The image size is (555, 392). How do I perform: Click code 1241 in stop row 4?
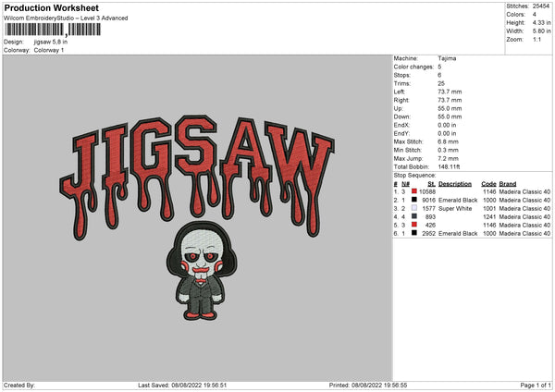[x=489, y=216]
